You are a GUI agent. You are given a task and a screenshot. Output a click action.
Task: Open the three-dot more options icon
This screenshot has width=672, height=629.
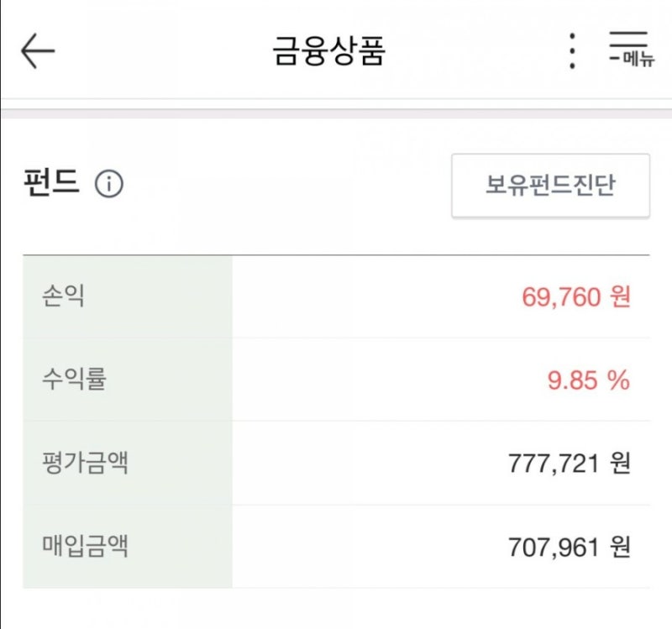[572, 50]
